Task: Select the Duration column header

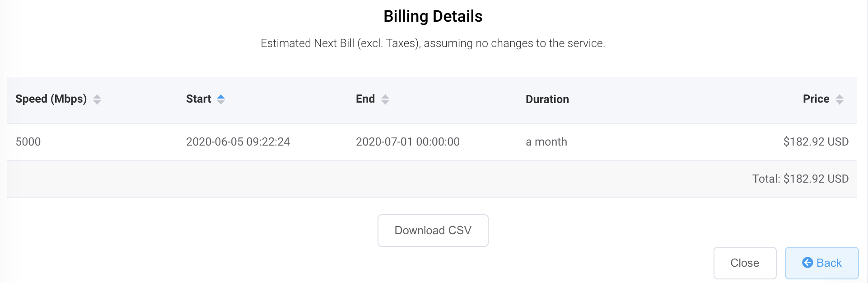Action: pos(547,99)
